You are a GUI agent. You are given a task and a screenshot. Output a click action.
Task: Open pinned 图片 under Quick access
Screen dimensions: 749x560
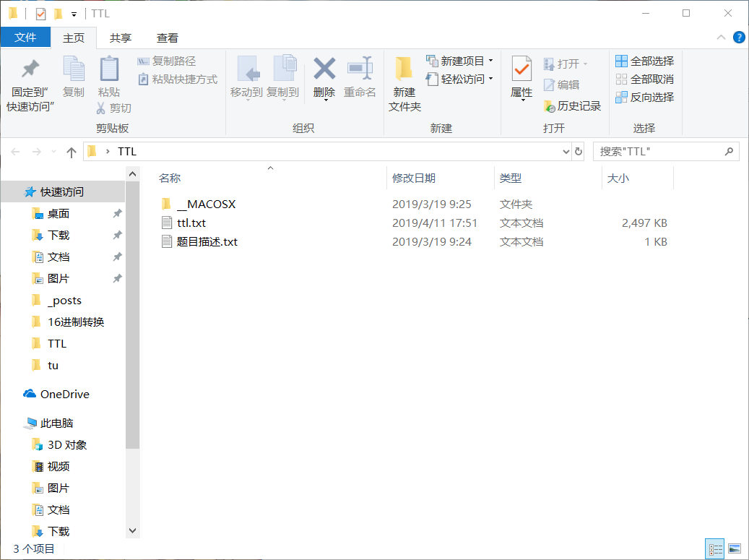click(59, 279)
